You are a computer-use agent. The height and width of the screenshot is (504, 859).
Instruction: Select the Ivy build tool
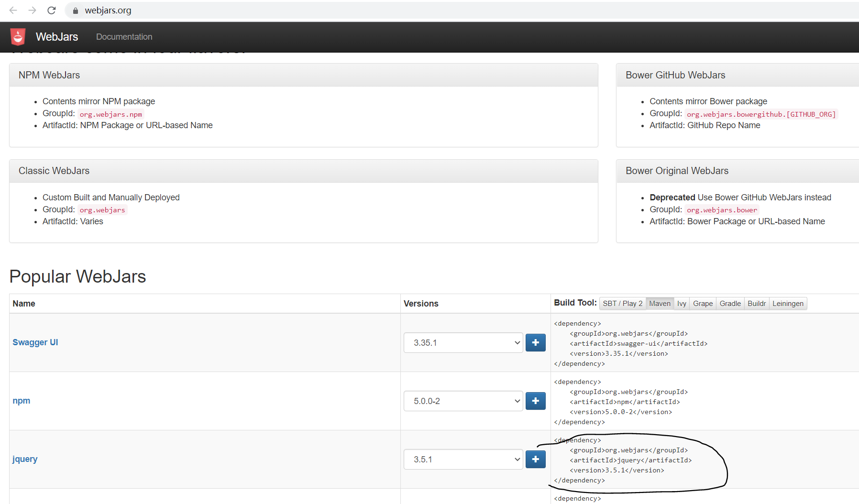682,304
